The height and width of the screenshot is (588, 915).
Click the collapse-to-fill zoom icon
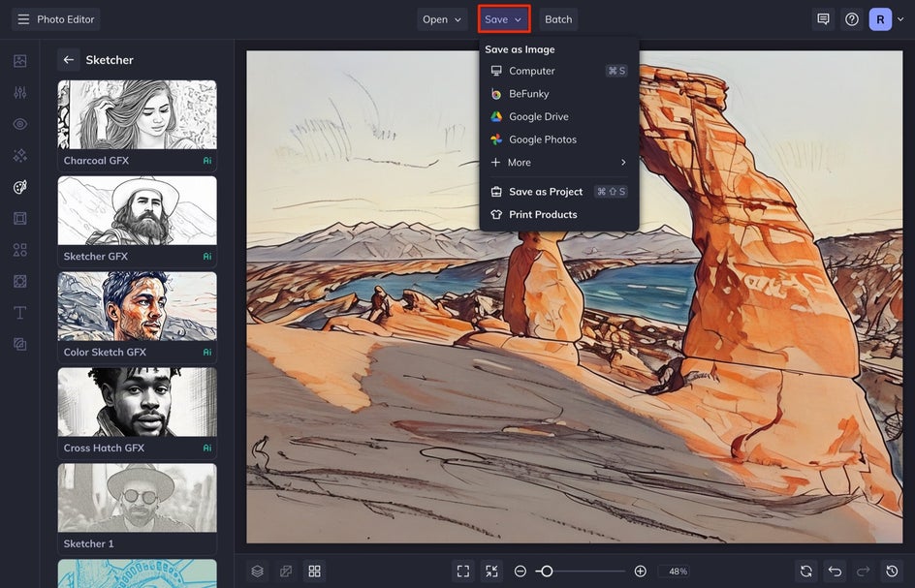(492, 572)
